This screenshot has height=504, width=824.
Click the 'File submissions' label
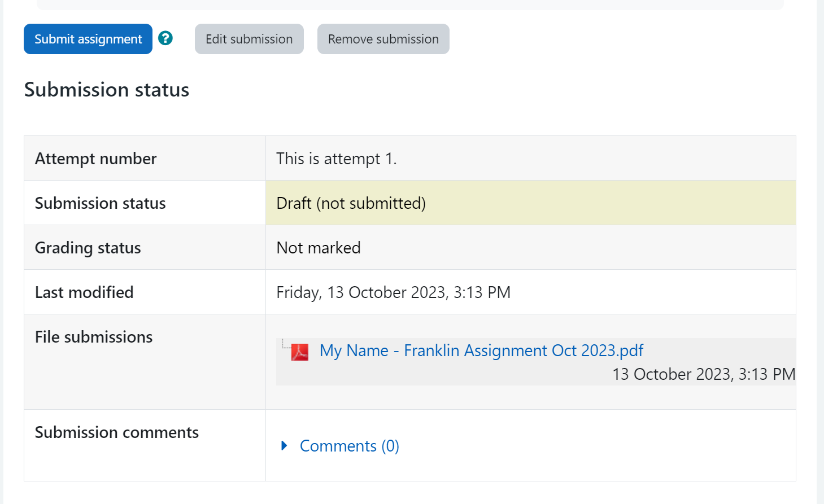click(x=94, y=337)
